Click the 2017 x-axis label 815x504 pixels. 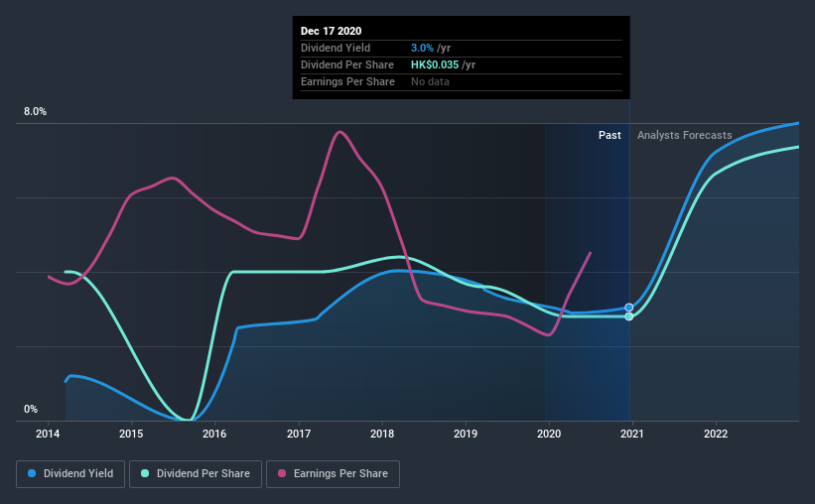coord(299,434)
